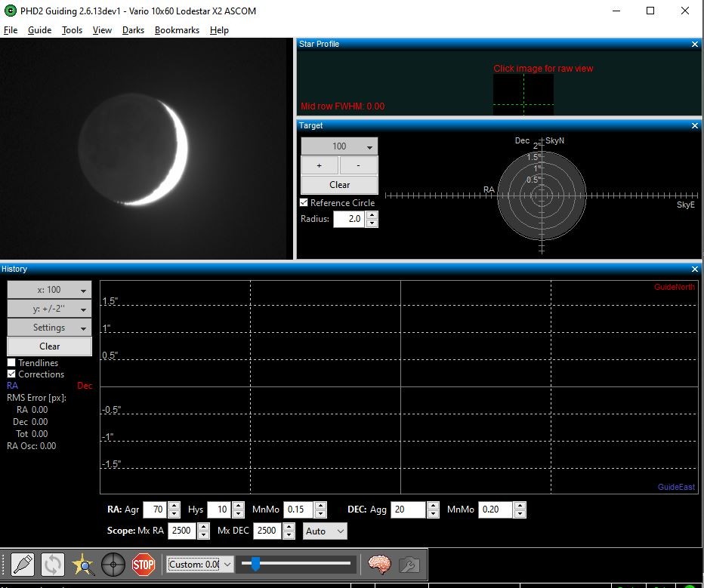Increase RA Agr aggressiveness stepper
The image size is (704, 588).
point(174,506)
